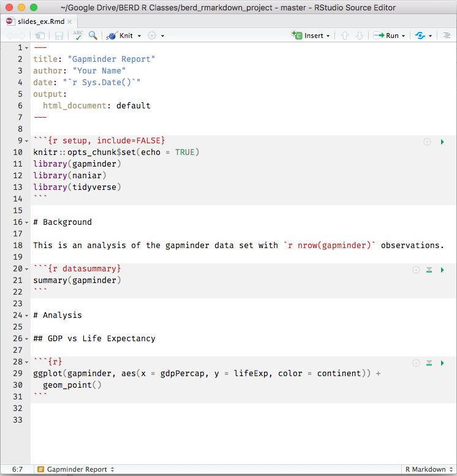Viewport: 457px width, 476px height.
Task: Go to next chunk arrow
Action: (360, 36)
